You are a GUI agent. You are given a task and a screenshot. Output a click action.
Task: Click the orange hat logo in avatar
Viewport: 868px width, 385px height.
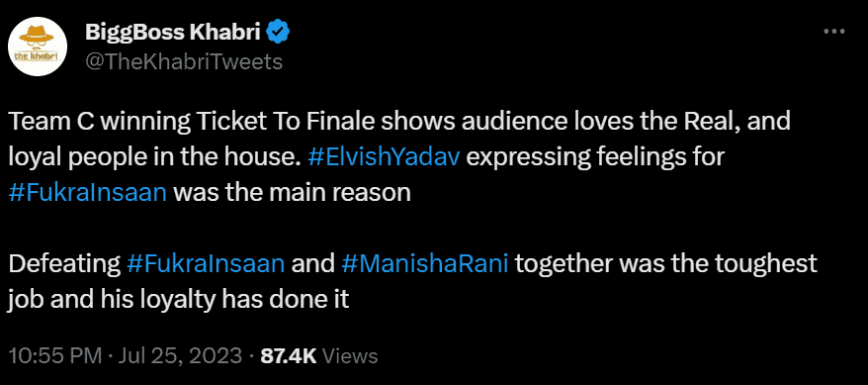coord(40,39)
